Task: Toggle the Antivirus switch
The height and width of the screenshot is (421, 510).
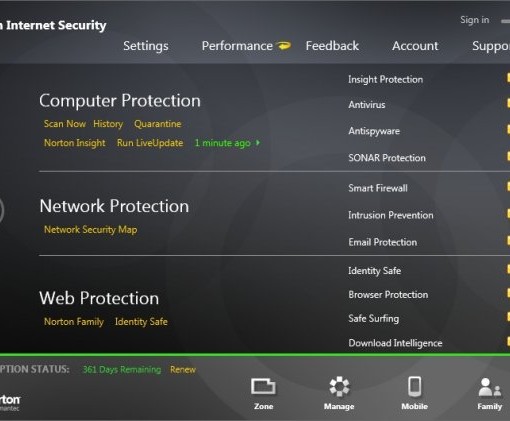Action: pyautogui.click(x=508, y=103)
